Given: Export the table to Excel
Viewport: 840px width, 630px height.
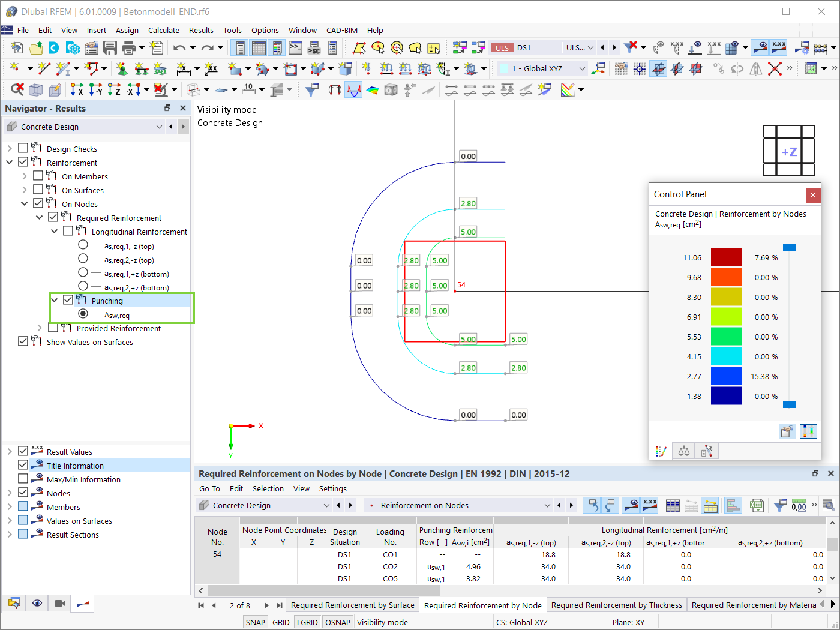Looking at the screenshot, I should 756,505.
